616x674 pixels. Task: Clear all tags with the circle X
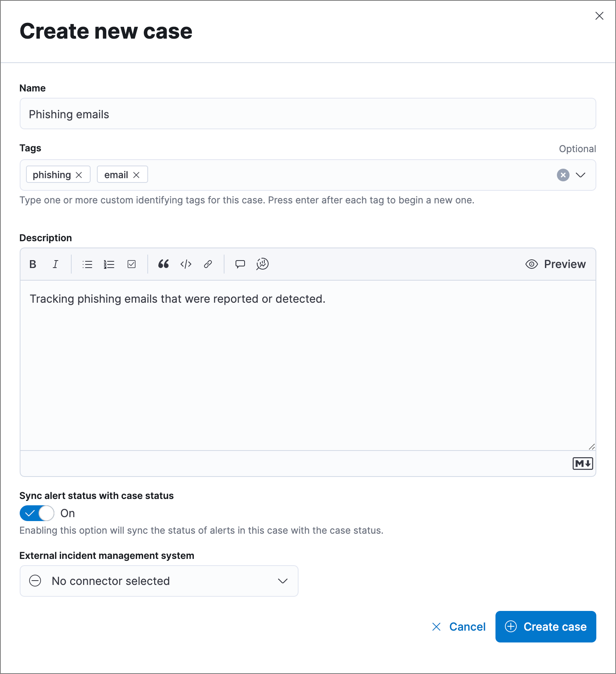pos(562,175)
